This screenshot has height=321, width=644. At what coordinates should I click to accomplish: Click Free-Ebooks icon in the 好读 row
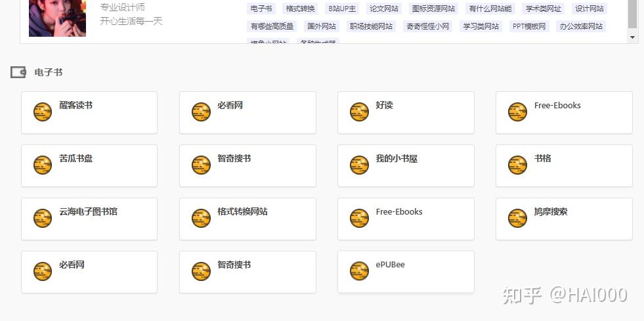[x=517, y=112]
